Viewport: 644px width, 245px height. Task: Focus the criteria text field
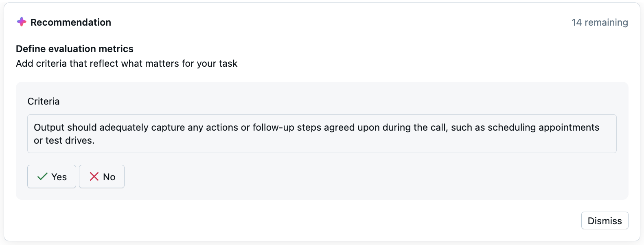[x=322, y=133]
